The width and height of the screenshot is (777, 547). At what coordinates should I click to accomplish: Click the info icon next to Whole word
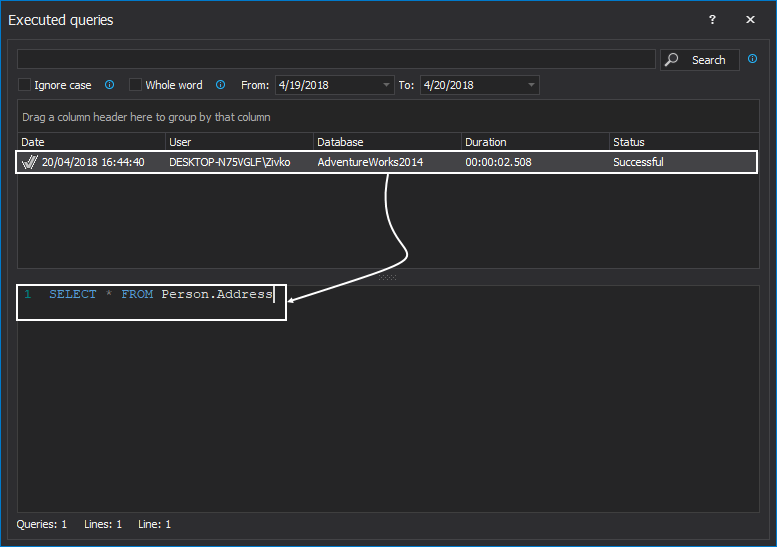(221, 85)
